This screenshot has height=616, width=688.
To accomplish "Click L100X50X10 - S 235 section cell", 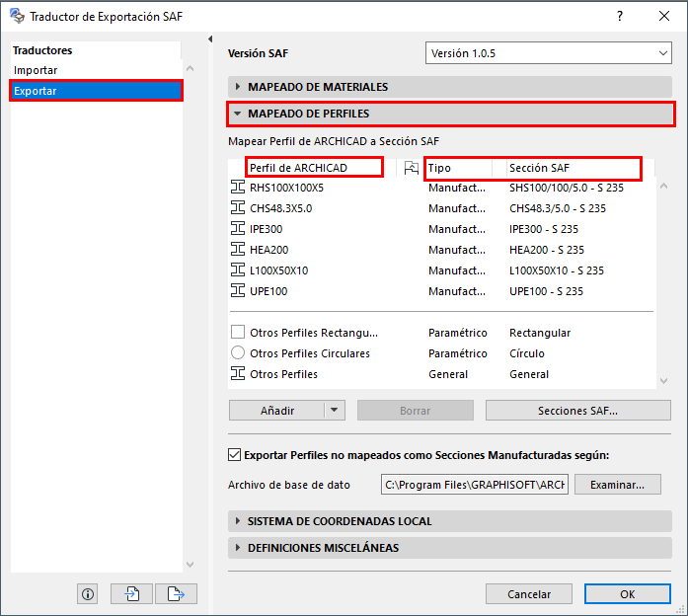I will pyautogui.click(x=557, y=270).
